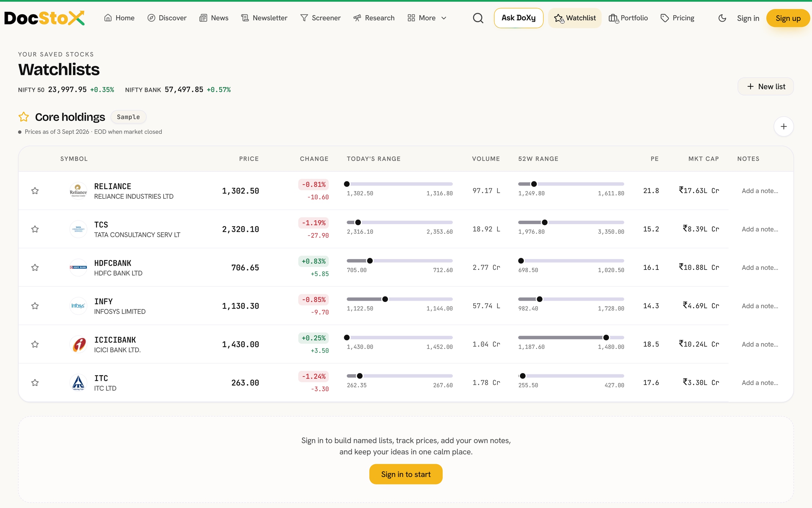Open the Screener tool

(320, 18)
